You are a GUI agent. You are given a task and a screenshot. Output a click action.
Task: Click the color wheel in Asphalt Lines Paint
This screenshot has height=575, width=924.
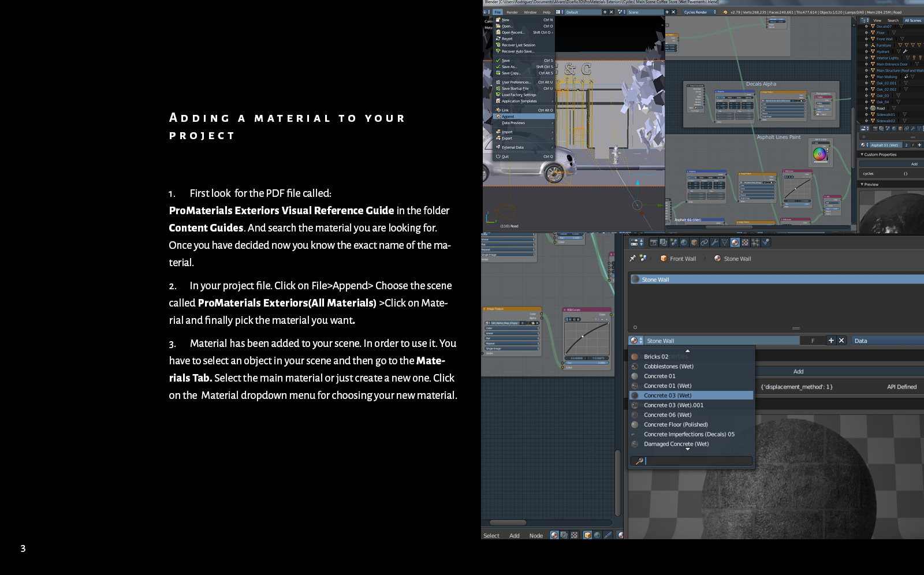point(819,154)
